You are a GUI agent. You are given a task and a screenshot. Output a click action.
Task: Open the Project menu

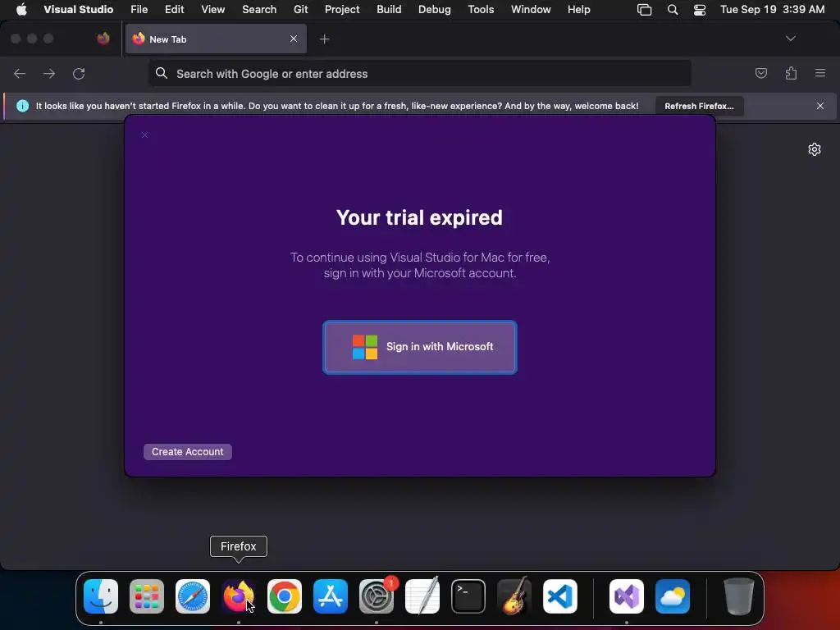(x=342, y=9)
